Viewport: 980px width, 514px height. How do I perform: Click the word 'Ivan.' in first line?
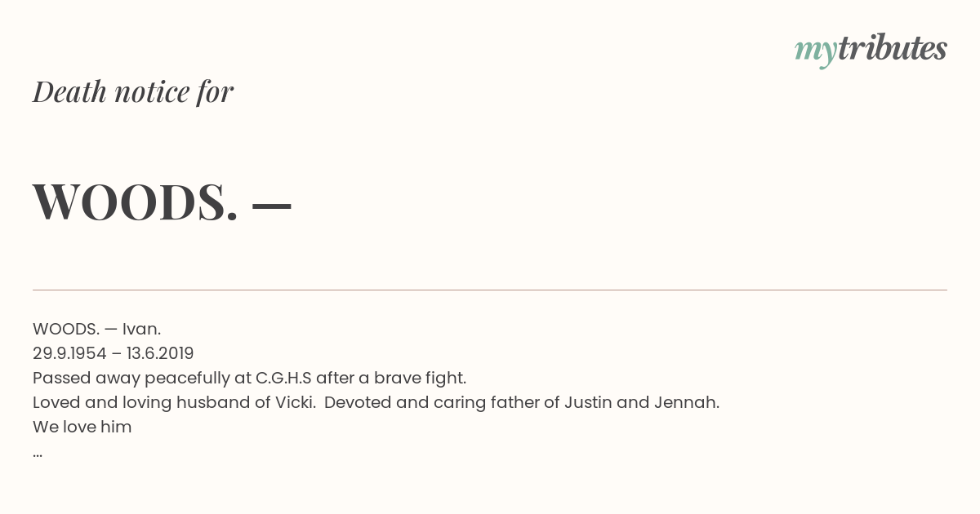pyautogui.click(x=142, y=329)
